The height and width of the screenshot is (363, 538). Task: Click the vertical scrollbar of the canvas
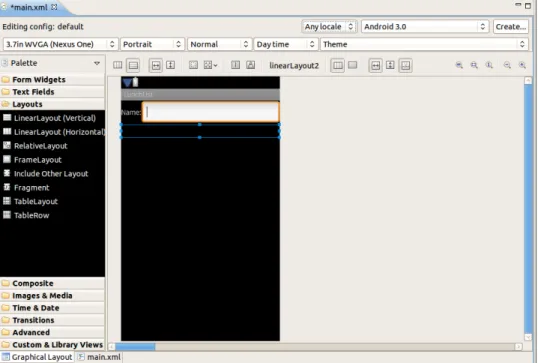coord(528,209)
